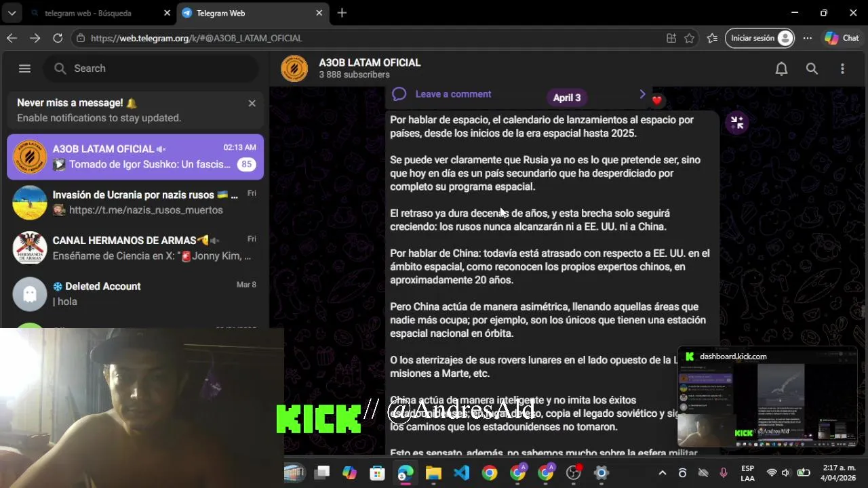868x488 pixels.
Task: Open the dashboard.kick.com preview thumbnail
Action: click(768, 398)
